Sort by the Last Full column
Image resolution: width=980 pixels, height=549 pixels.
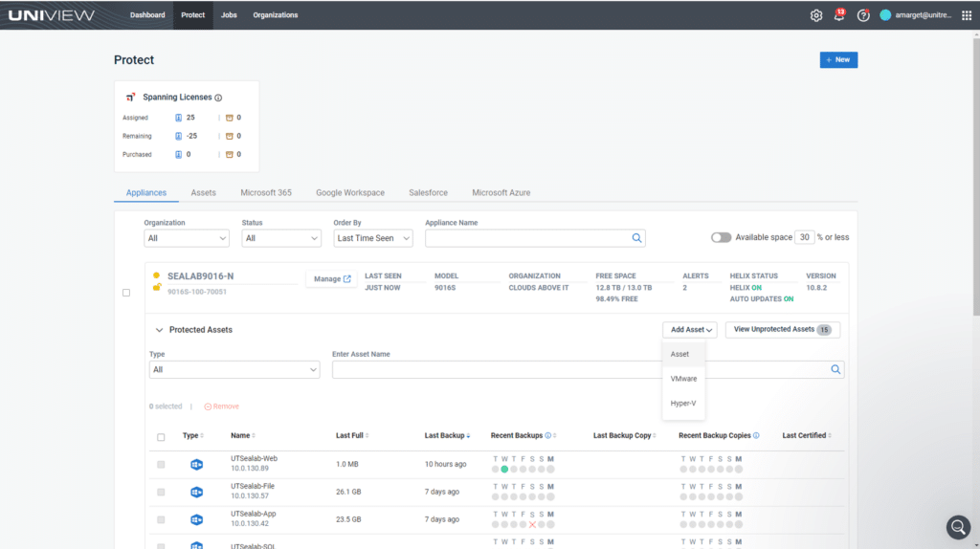tap(352, 435)
